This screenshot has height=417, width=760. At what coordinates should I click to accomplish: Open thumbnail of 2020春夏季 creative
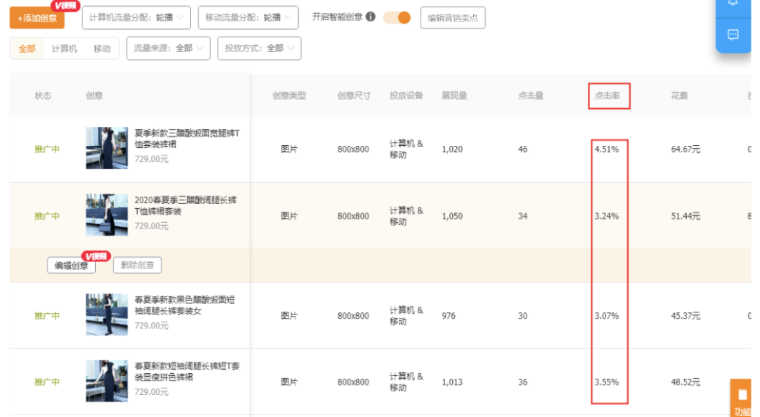pyautogui.click(x=107, y=215)
